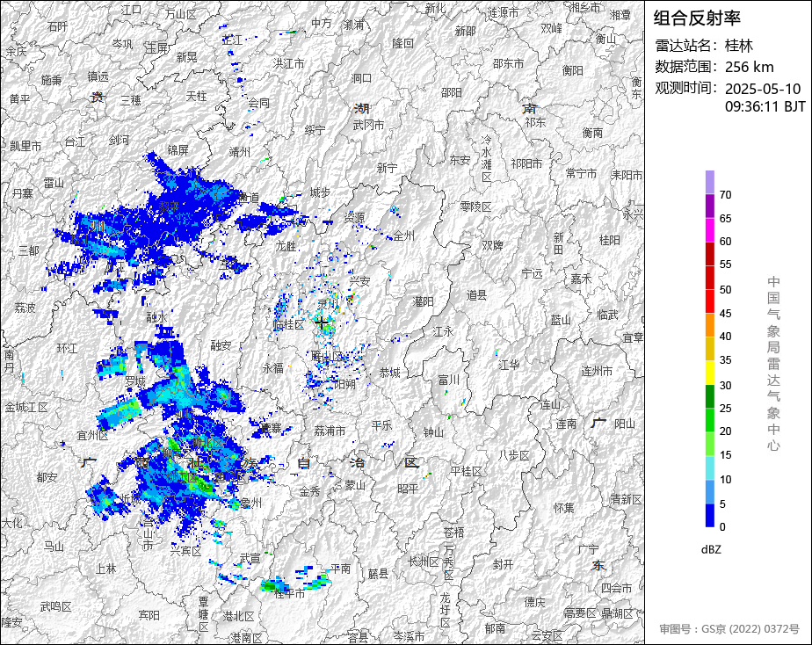Click the 洪江市 map label
The width and height of the screenshot is (812, 645).
click(x=289, y=63)
